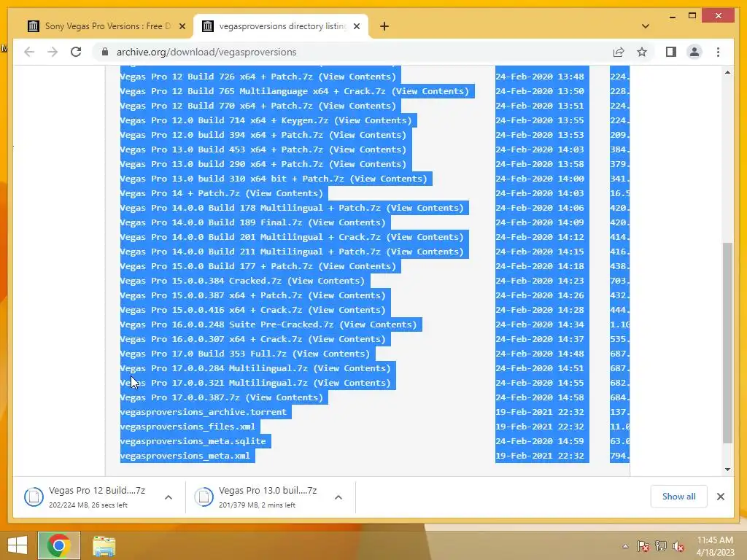Share this page icon
The width and height of the screenshot is (747, 560).
click(x=619, y=52)
